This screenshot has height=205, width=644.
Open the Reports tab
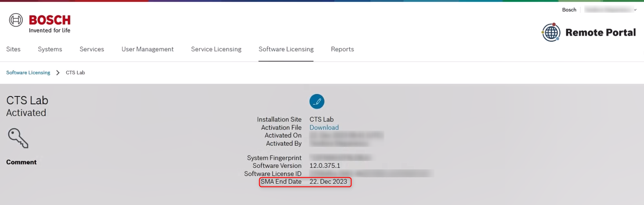342,49
